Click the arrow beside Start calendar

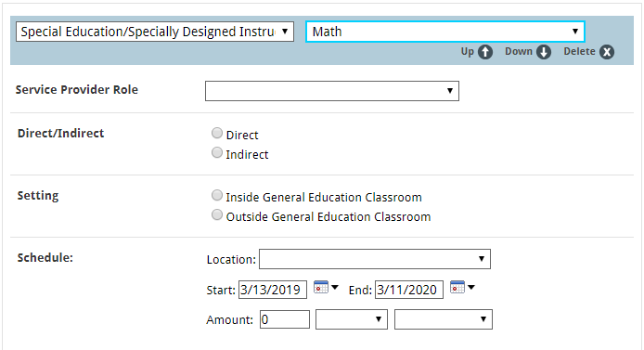click(335, 287)
